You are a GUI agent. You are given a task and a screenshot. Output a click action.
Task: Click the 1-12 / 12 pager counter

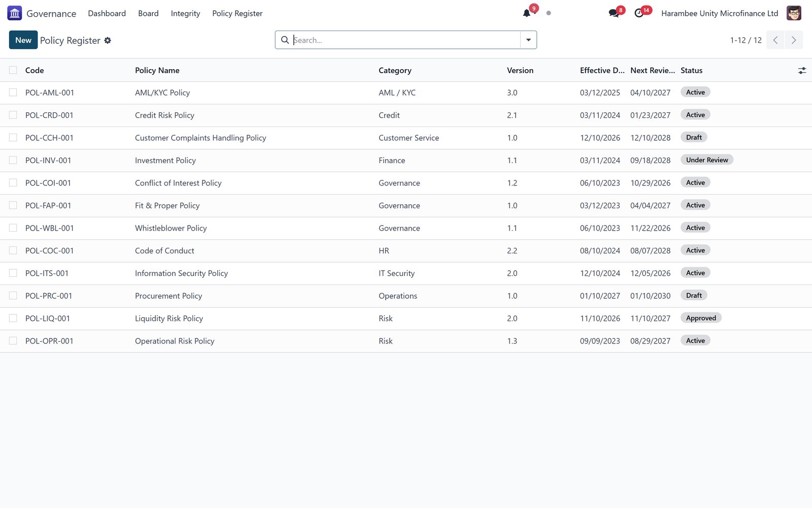pyautogui.click(x=746, y=40)
